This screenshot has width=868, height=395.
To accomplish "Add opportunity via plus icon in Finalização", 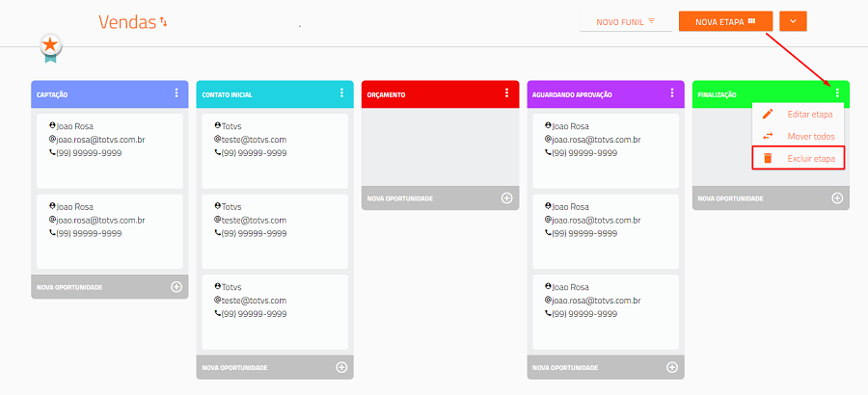I will pyautogui.click(x=837, y=198).
